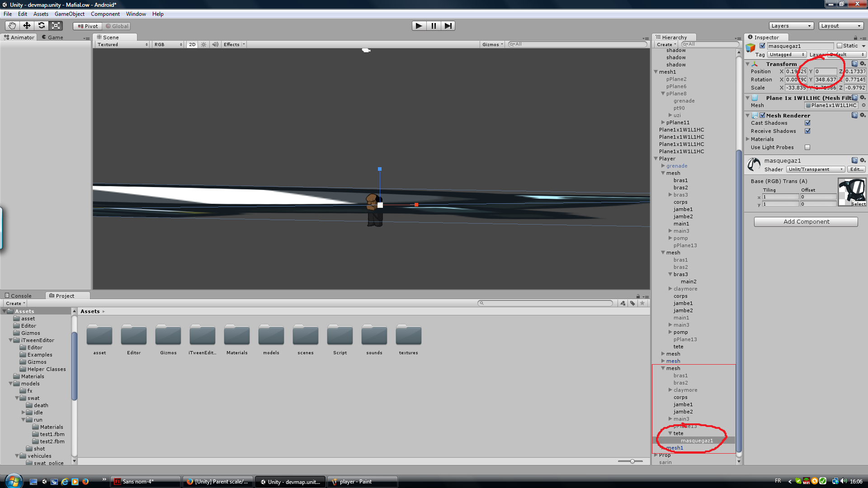Click the search by type icon in Project
Viewport: 868px width, 488px height.
click(623, 303)
